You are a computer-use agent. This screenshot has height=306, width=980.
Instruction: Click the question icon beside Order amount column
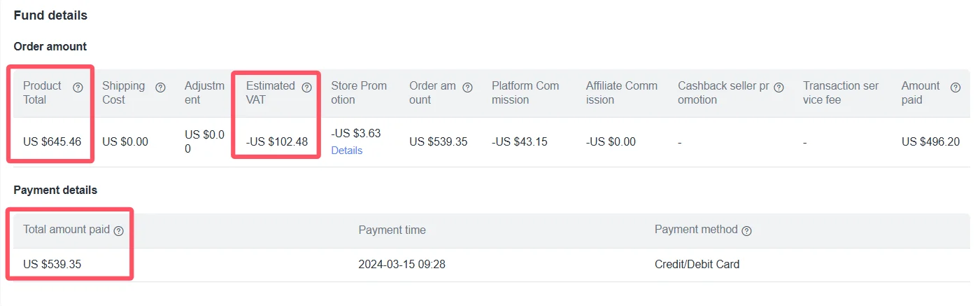click(x=467, y=88)
